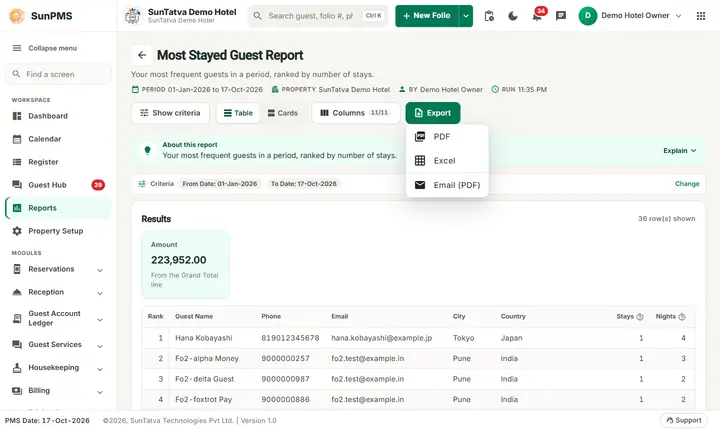Click the Collapse menu label
The image size is (720, 430).
53,48
